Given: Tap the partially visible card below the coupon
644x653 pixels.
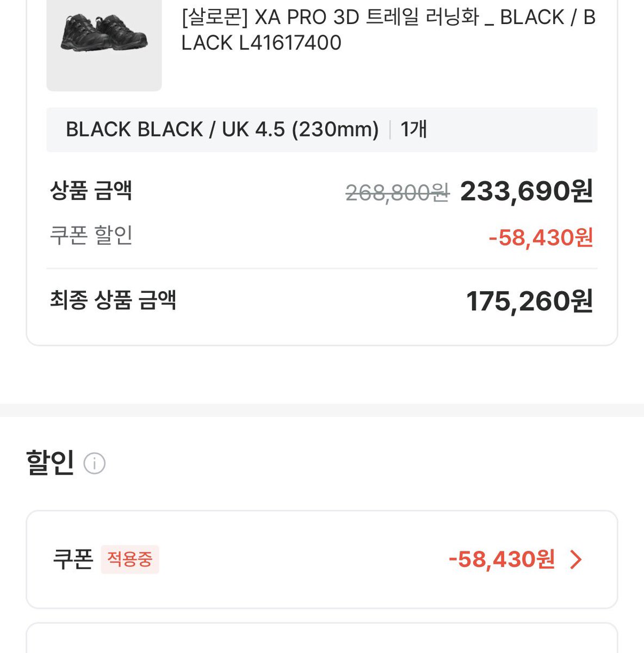Looking at the screenshot, I should (x=322, y=638).
